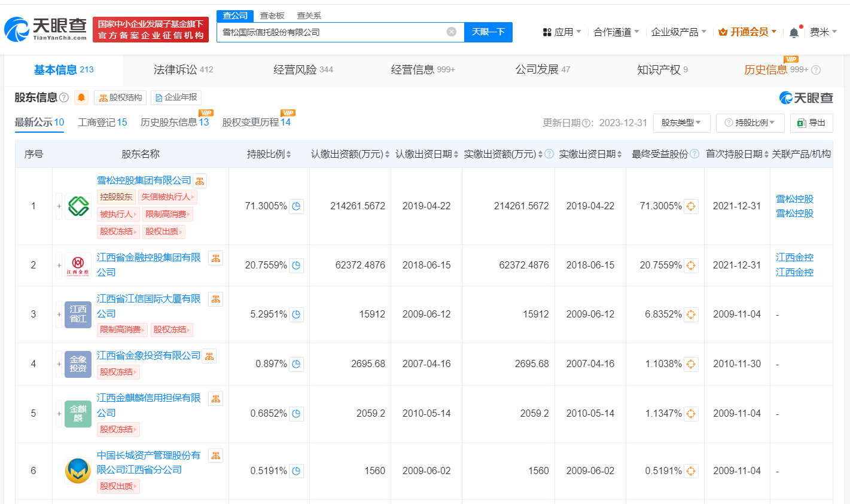Select the 查关系 search mode tab
850x504 pixels.
(x=309, y=16)
